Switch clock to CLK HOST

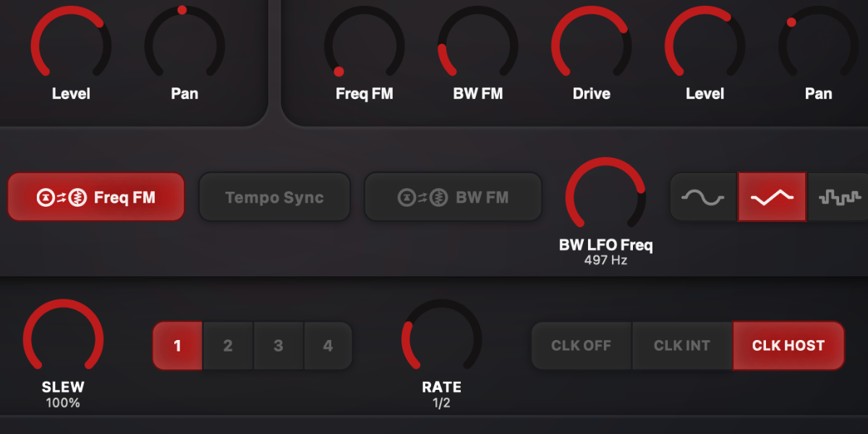tap(788, 346)
